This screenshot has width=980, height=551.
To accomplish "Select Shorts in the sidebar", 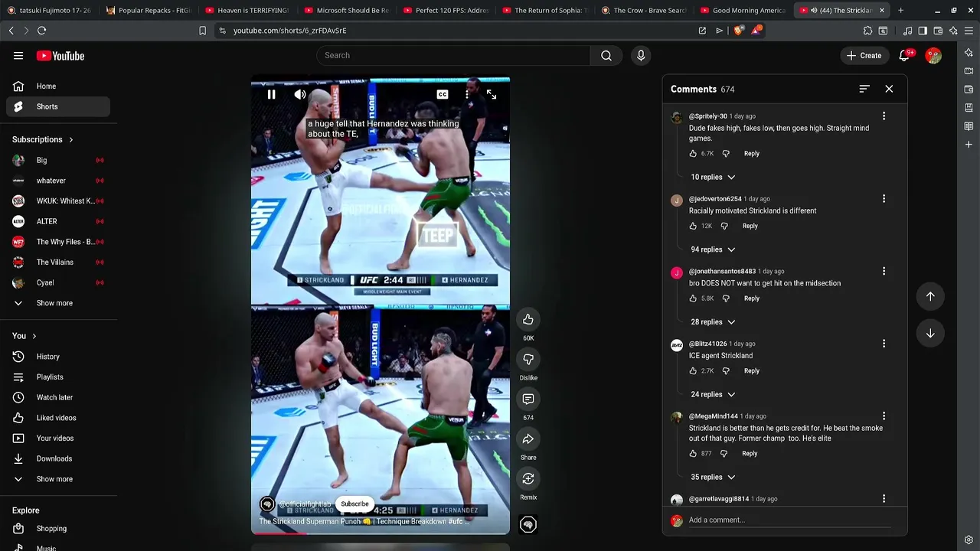I will tap(58, 106).
